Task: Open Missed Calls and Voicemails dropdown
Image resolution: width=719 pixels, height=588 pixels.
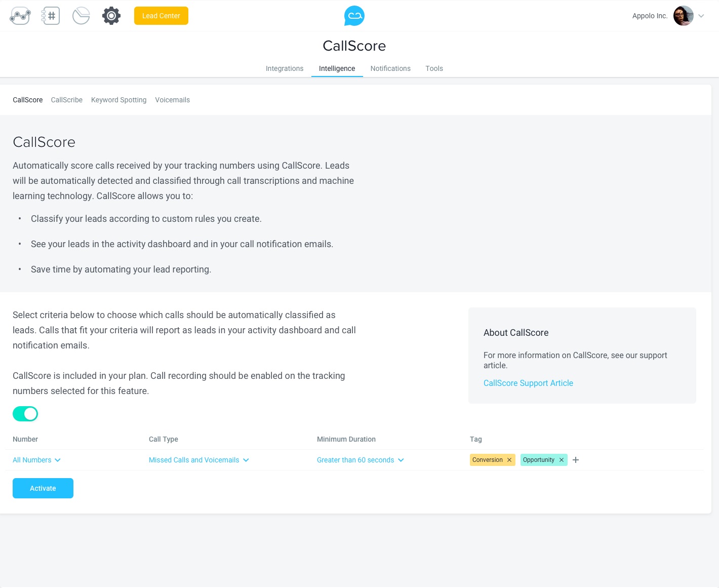Action: (x=198, y=460)
